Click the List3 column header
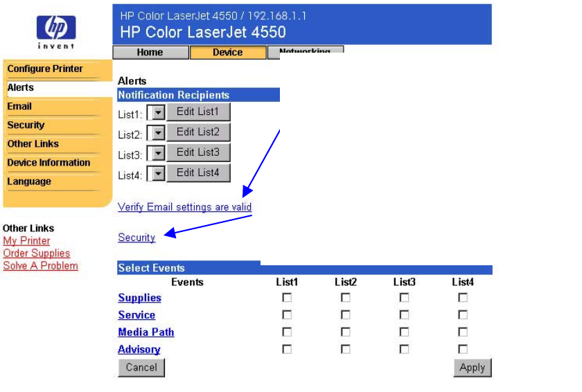 [404, 282]
